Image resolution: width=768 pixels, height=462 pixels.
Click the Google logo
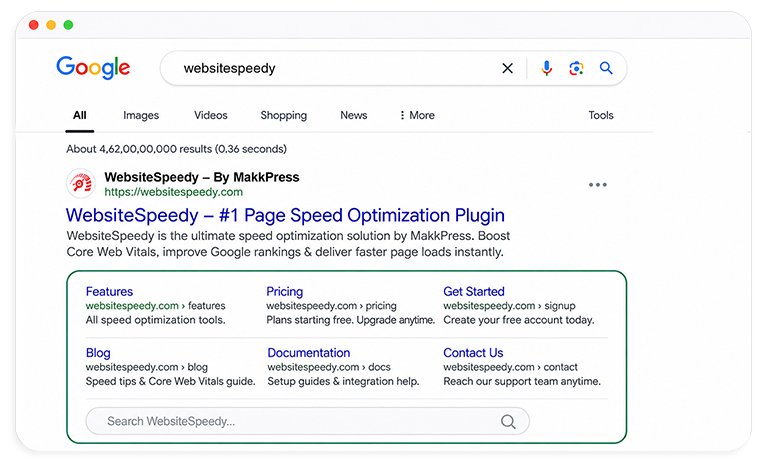[x=93, y=68]
